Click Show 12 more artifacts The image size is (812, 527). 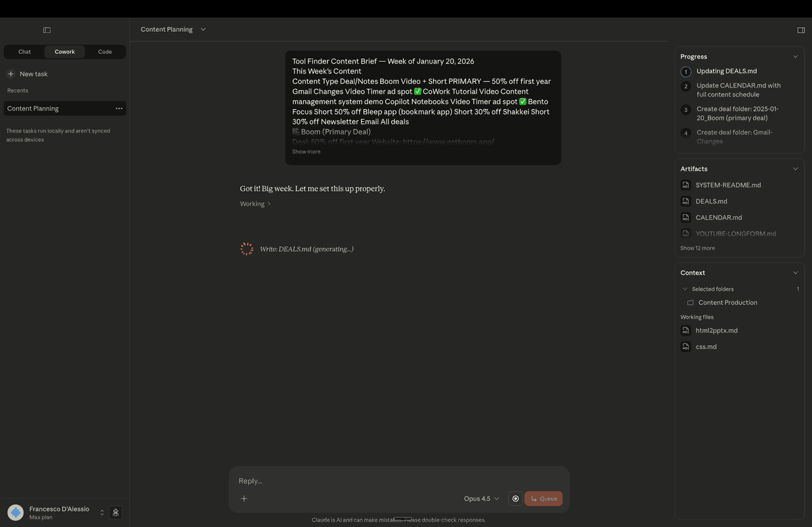698,248
